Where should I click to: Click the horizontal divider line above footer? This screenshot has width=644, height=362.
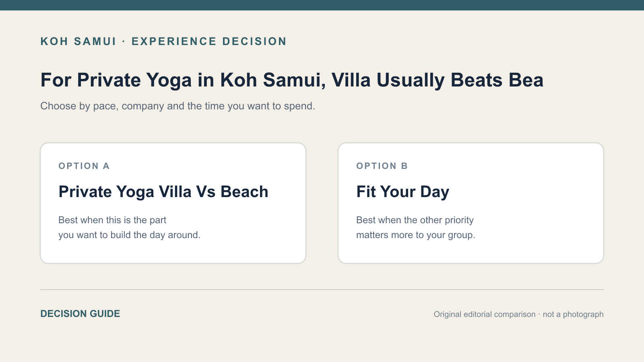point(322,290)
